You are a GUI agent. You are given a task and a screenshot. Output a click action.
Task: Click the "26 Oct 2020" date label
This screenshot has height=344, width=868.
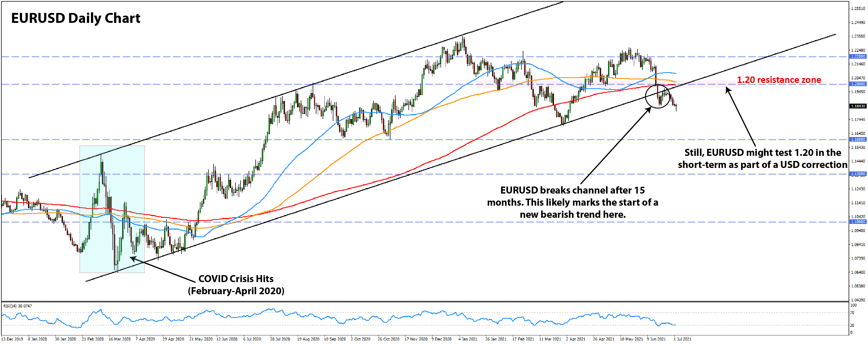point(389,339)
